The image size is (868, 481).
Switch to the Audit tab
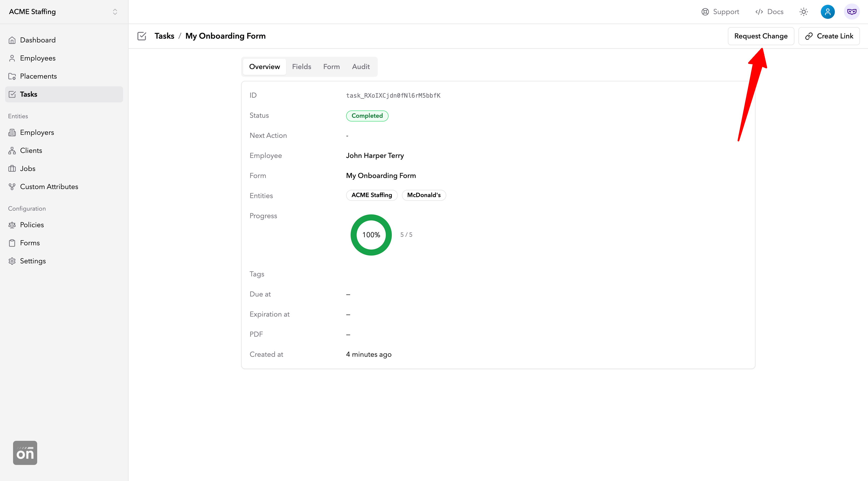361,67
